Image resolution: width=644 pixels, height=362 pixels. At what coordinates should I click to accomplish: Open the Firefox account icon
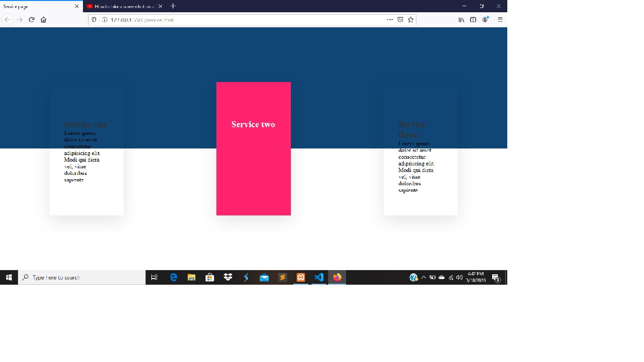pos(485,20)
